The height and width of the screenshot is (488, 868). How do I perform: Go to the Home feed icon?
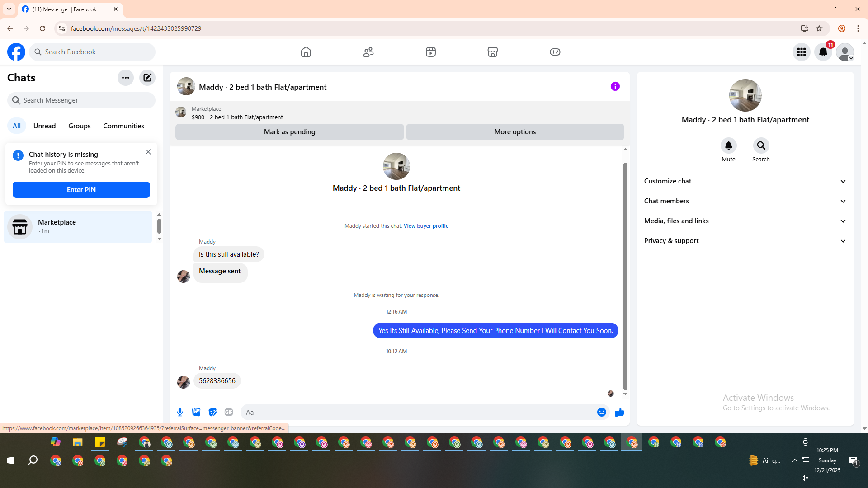306,52
